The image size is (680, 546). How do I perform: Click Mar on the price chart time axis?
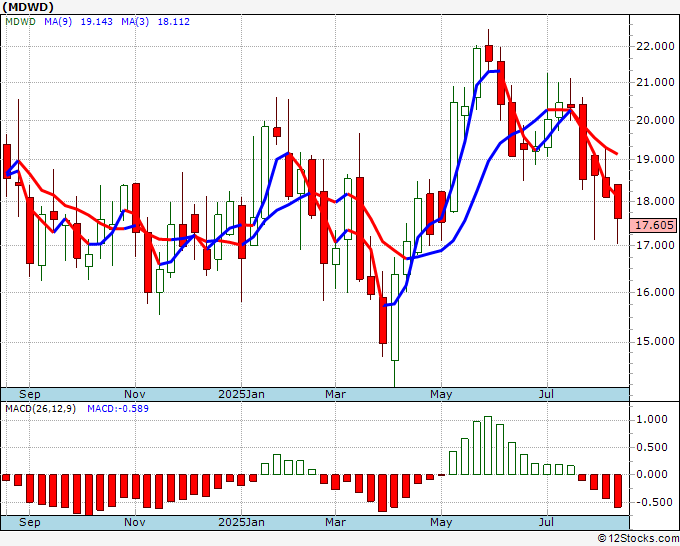tap(336, 394)
